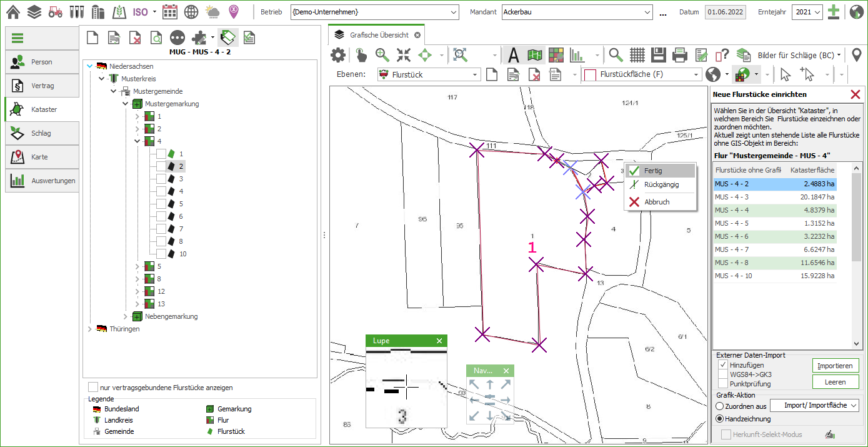
Task: Switch to the Schlag sidebar tab
Action: click(x=42, y=133)
